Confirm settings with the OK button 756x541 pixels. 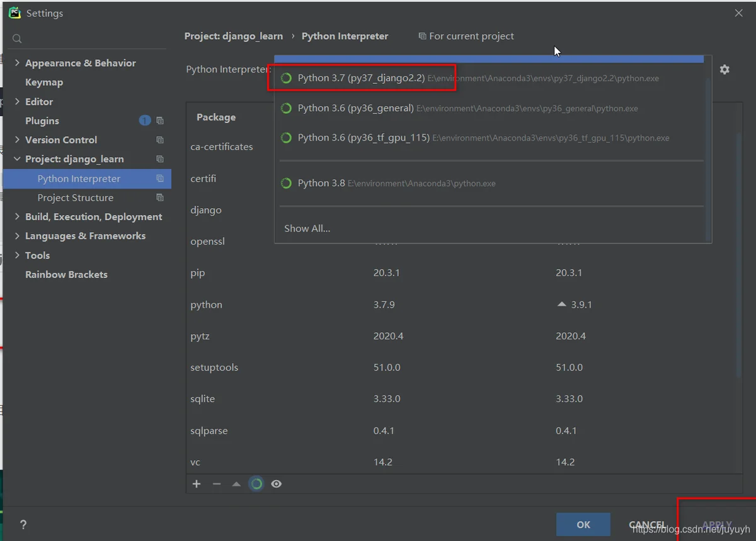point(583,525)
